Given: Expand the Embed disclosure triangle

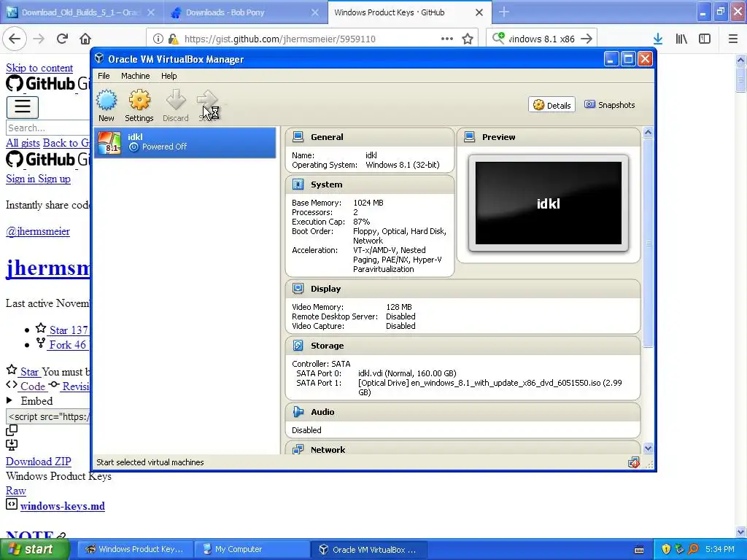Looking at the screenshot, I should click(9, 400).
